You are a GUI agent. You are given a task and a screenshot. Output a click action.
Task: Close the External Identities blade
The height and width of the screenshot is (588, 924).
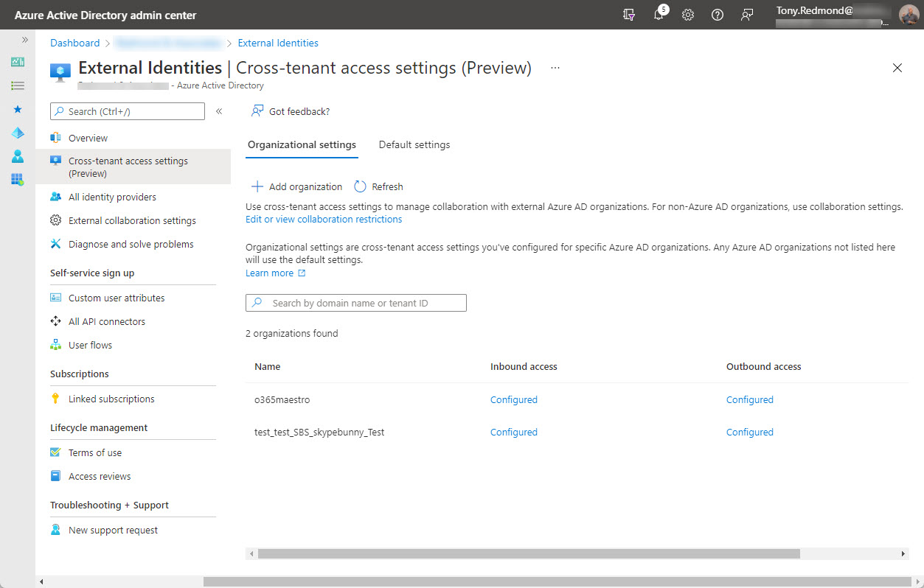coord(897,68)
